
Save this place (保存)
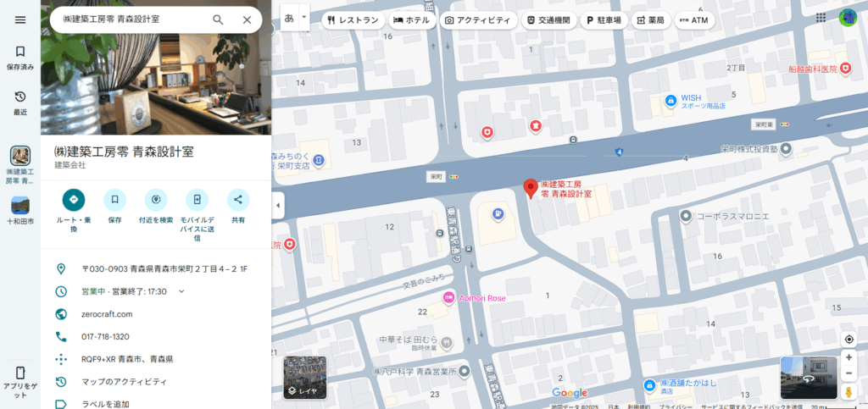click(x=114, y=206)
